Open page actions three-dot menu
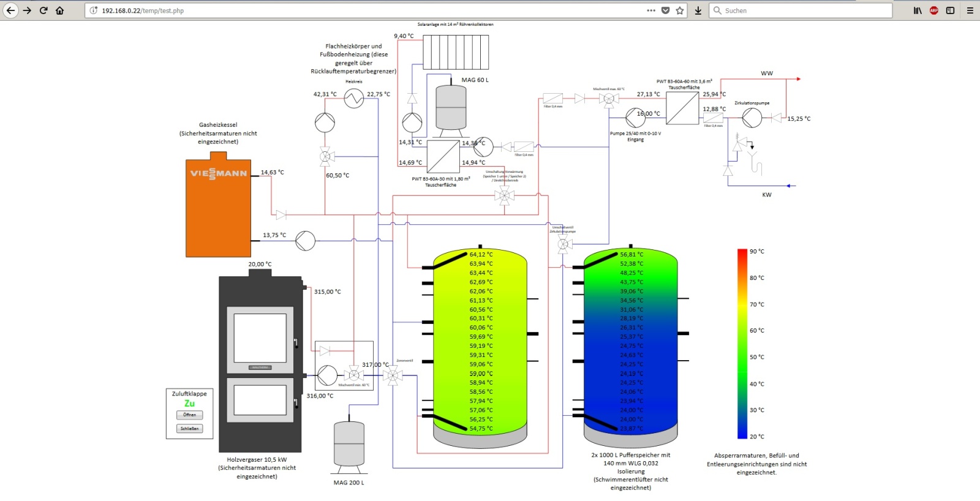 tap(651, 10)
